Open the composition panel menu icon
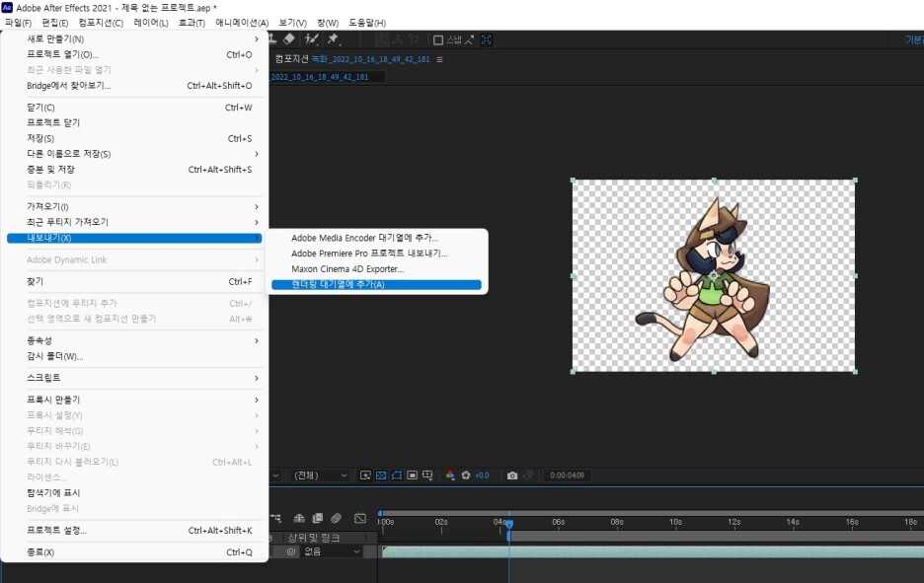Viewport: 924px width, 583px height. tap(439, 59)
